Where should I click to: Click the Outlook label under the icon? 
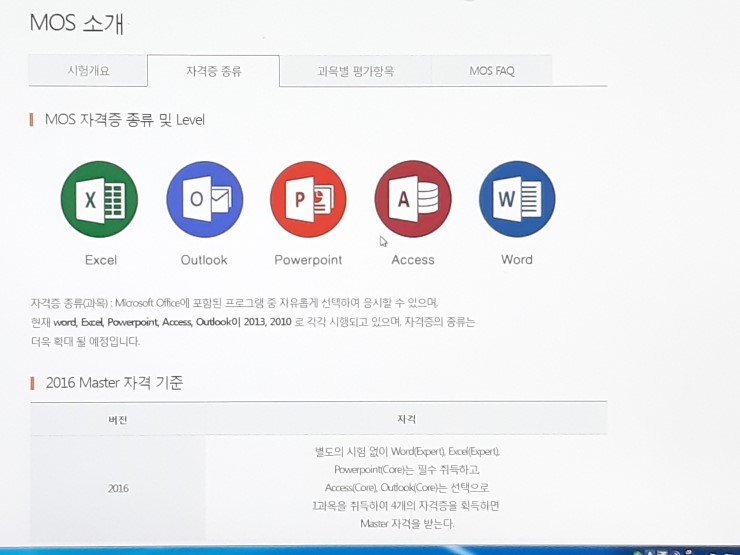[x=204, y=260]
